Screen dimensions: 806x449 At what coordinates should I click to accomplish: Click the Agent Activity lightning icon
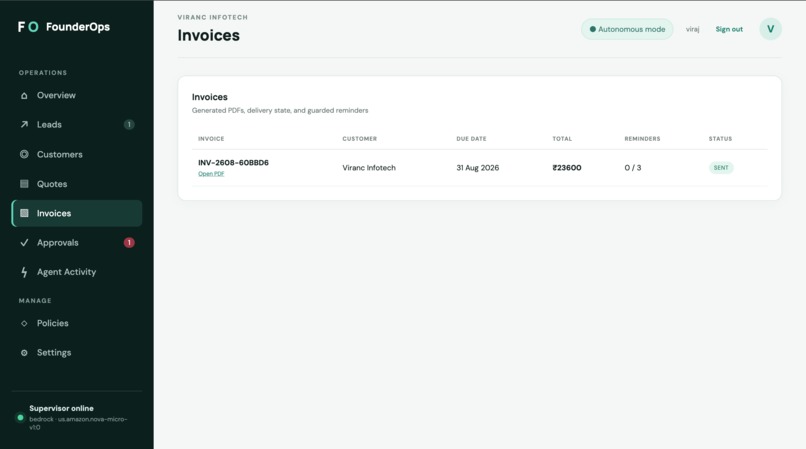[24, 272]
